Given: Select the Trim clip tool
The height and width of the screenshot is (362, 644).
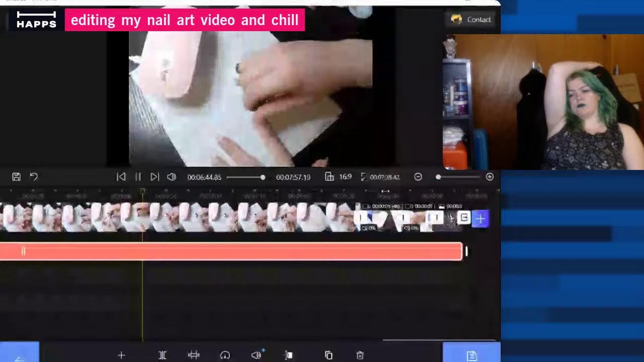Looking at the screenshot, I should coord(194,355).
